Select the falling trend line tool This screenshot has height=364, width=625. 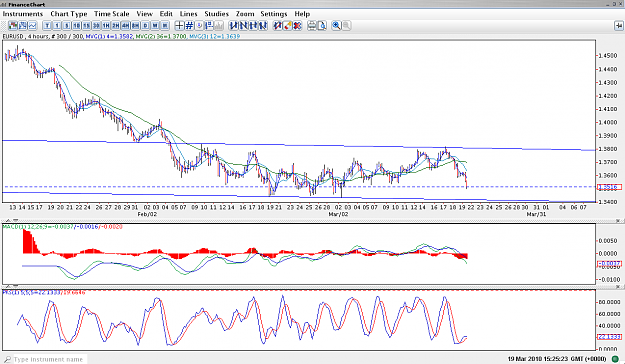[243, 26]
